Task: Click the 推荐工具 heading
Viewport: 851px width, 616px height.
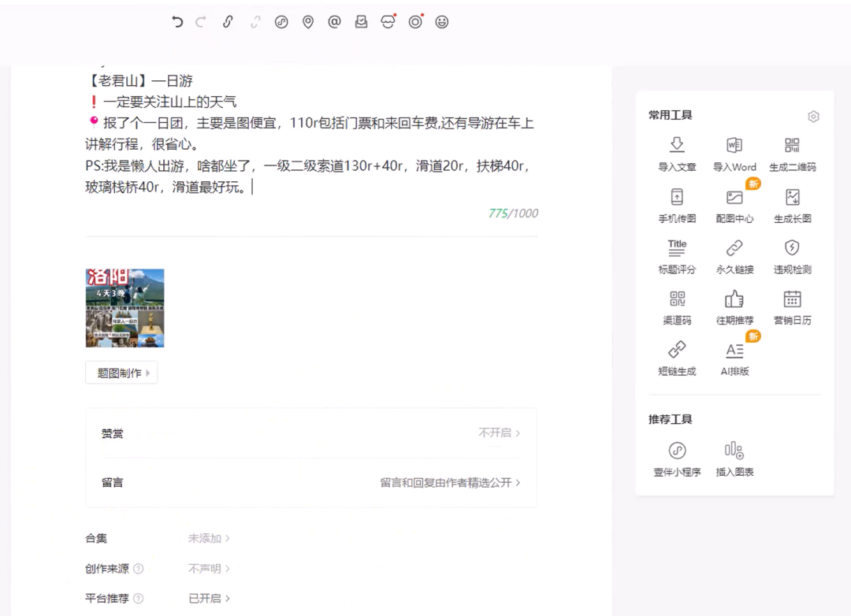Action: [671, 420]
